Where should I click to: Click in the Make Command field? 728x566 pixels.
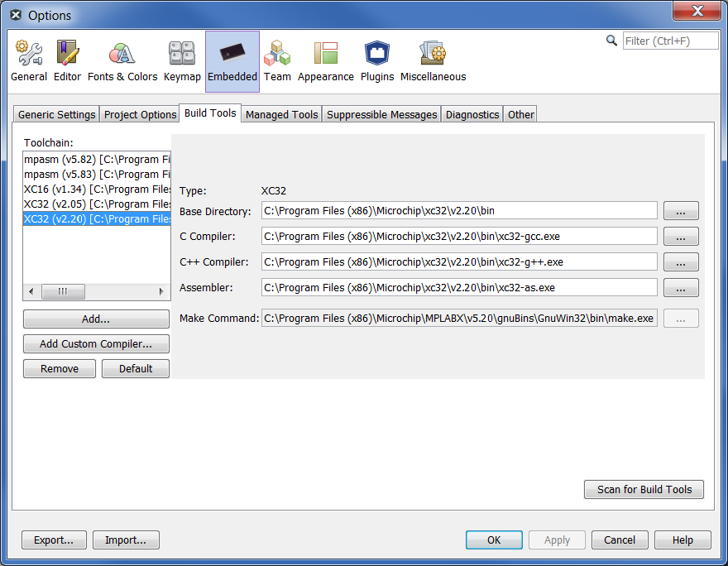(459, 318)
